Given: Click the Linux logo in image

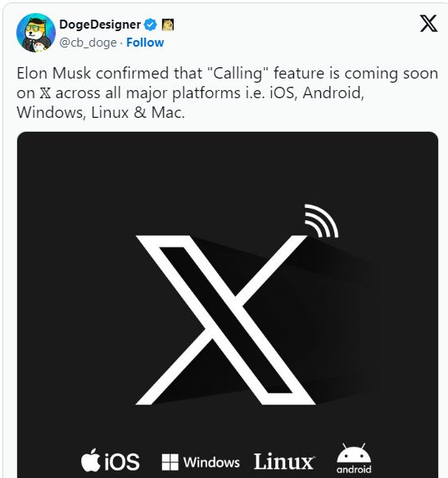Looking at the screenshot, I should 284,462.
